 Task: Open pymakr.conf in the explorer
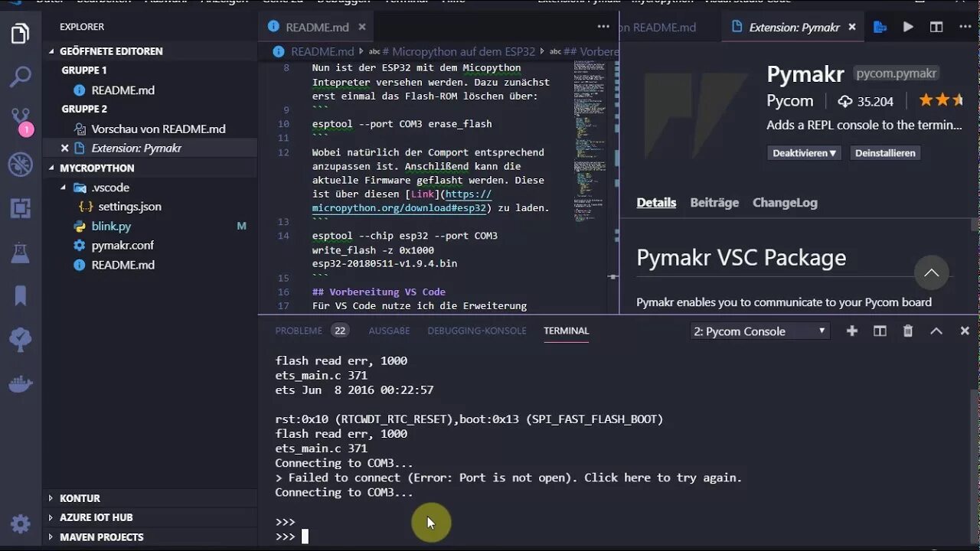122,246
